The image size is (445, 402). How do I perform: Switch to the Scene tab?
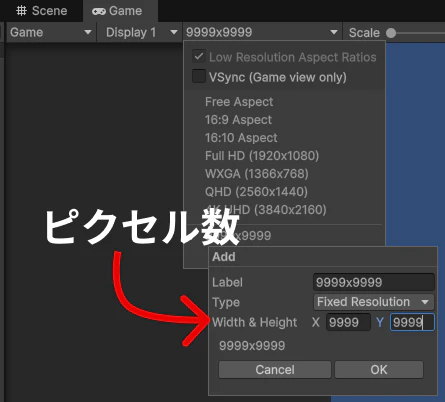41,11
